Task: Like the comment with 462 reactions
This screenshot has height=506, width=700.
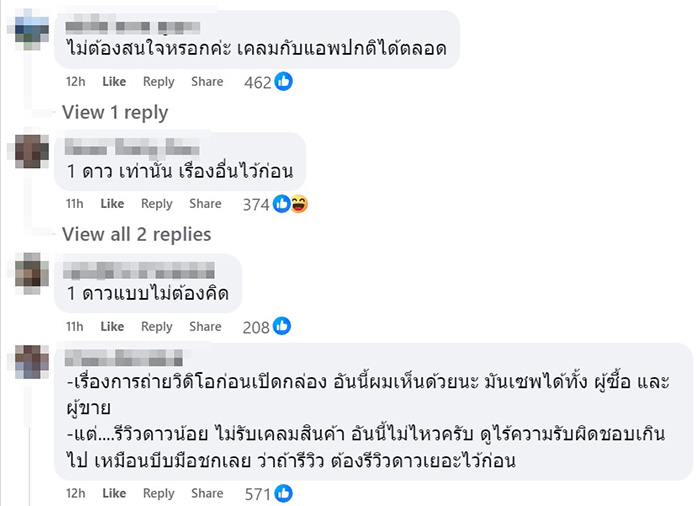Action: pyautogui.click(x=113, y=82)
